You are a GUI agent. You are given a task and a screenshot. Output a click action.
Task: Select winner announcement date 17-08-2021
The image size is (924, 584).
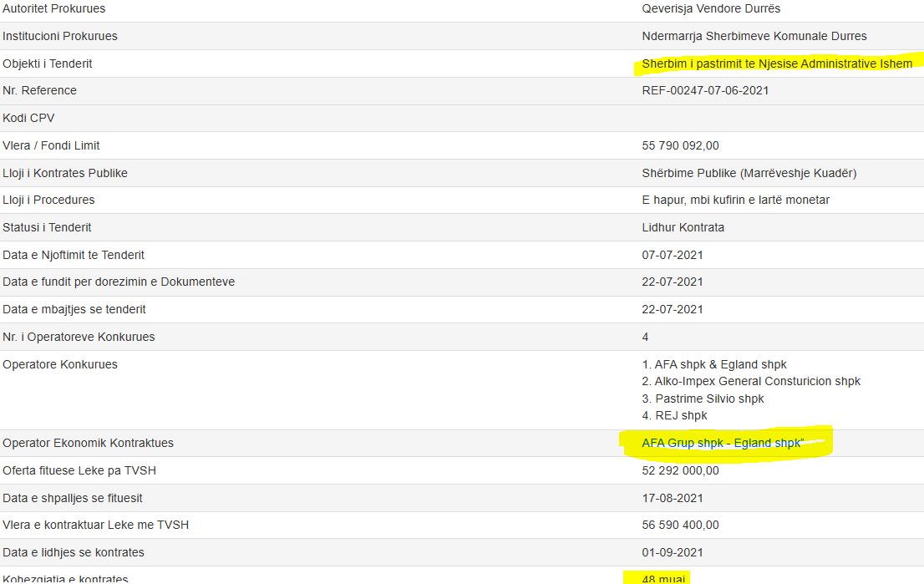click(673, 498)
